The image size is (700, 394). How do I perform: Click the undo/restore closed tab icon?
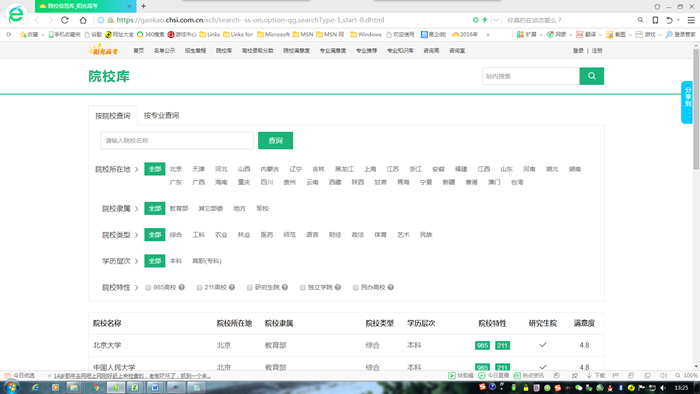pyautogui.click(x=669, y=20)
